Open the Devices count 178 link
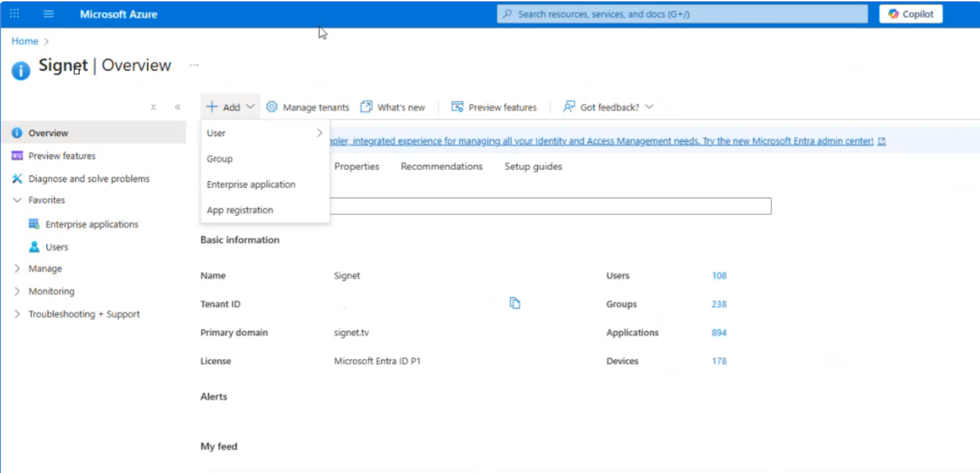Screen dimensions: 980x473 coord(719,361)
